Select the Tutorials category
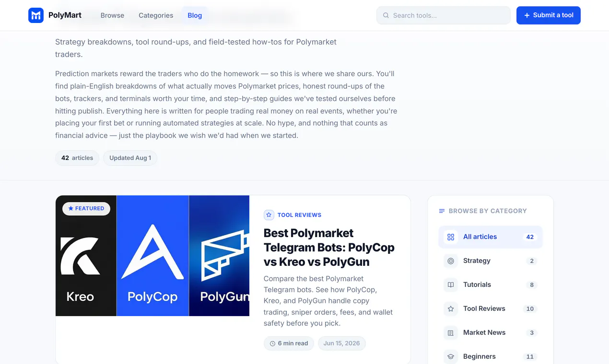Image resolution: width=609 pixels, height=364 pixels. coord(491,285)
